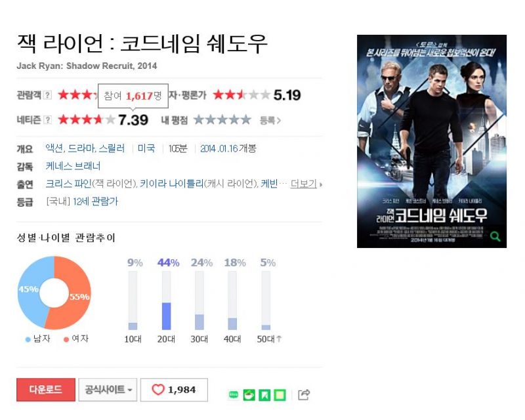Set my rating to the first star
Image resolution: width=525 pixels, height=420 pixels.
pos(199,119)
